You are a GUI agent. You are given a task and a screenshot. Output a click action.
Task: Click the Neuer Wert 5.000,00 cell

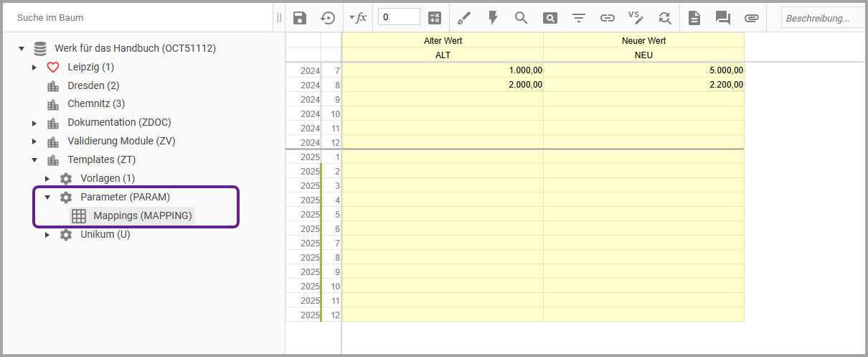coord(643,70)
